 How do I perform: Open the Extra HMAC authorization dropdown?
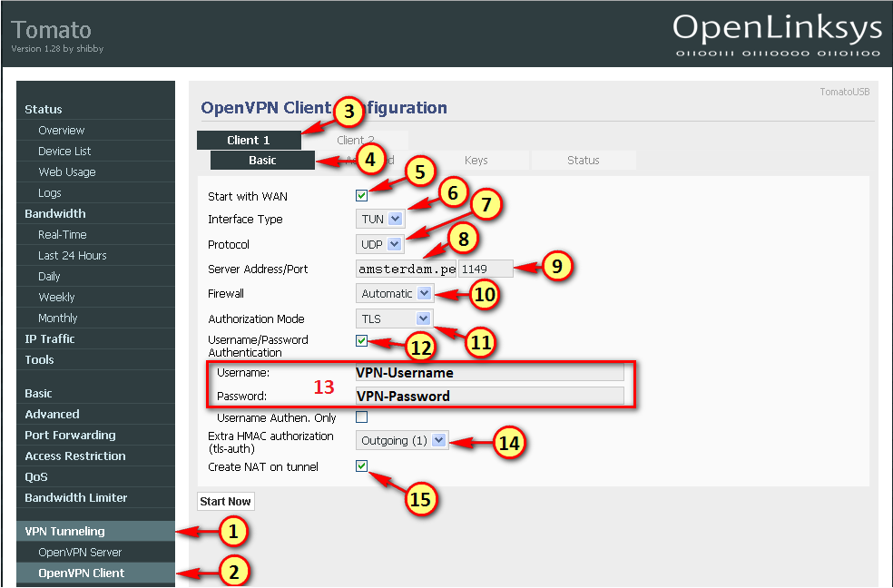402,441
